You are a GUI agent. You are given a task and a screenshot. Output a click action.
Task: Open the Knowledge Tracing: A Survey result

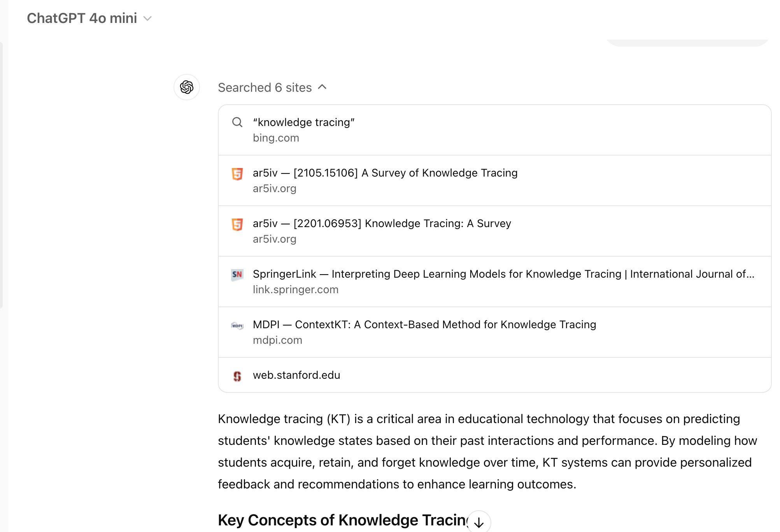click(382, 223)
